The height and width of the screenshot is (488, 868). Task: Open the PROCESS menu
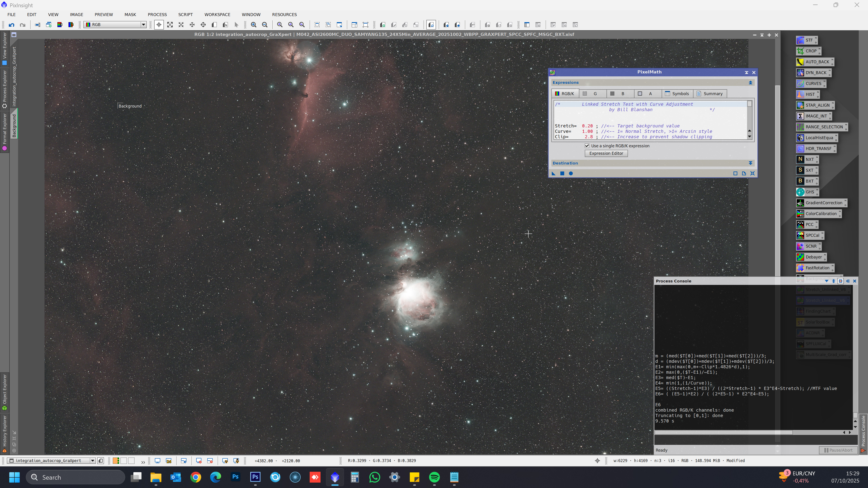click(157, 14)
